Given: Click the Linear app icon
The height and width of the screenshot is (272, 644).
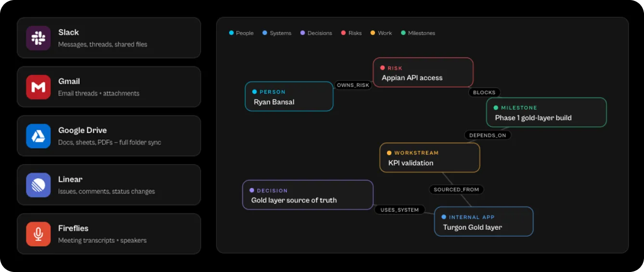Looking at the screenshot, I should tap(39, 185).
